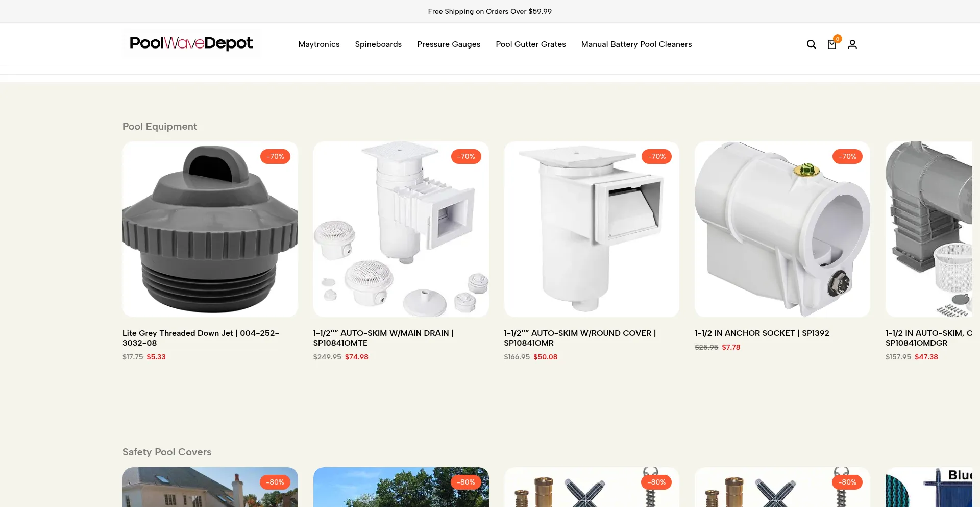Click the anchor socket product image
The height and width of the screenshot is (507, 980).
coord(782,229)
